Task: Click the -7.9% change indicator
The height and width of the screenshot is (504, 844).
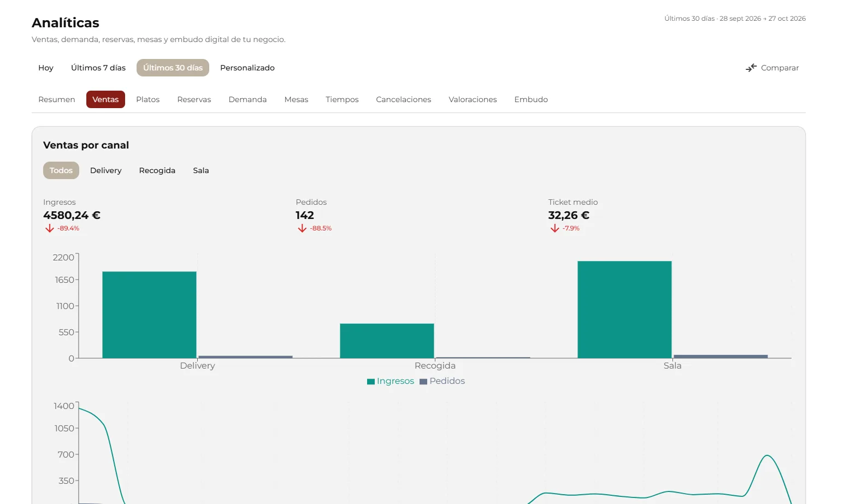Action: (571, 228)
